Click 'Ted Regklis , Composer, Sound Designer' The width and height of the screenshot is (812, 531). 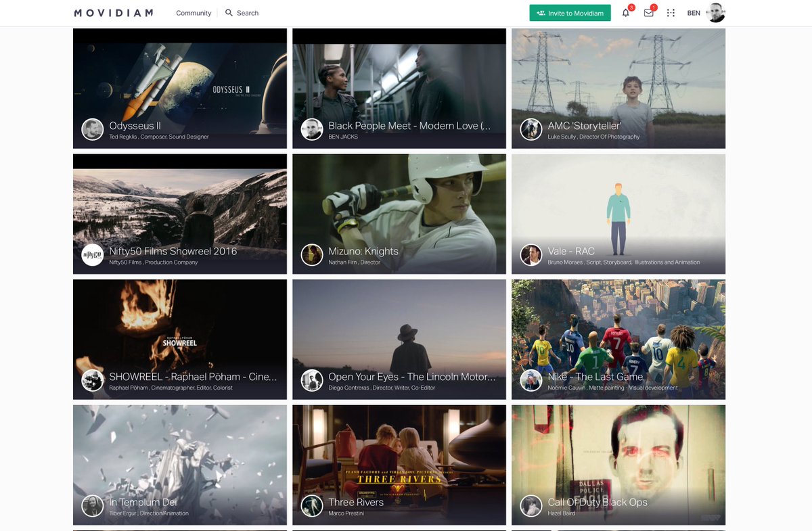[x=159, y=137]
